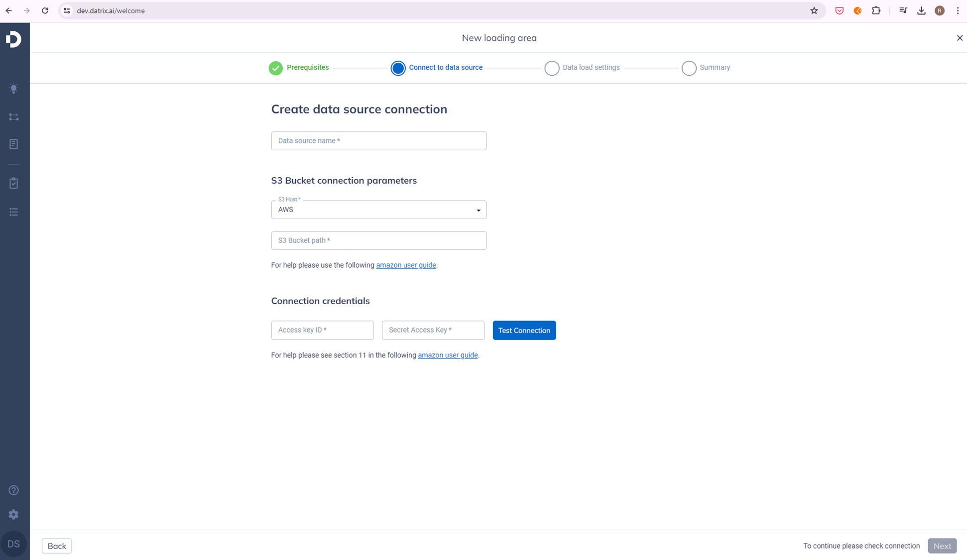This screenshot has width=967, height=560.
Task: Open the clipboard checkmark sidebar icon
Action: pos(14,183)
